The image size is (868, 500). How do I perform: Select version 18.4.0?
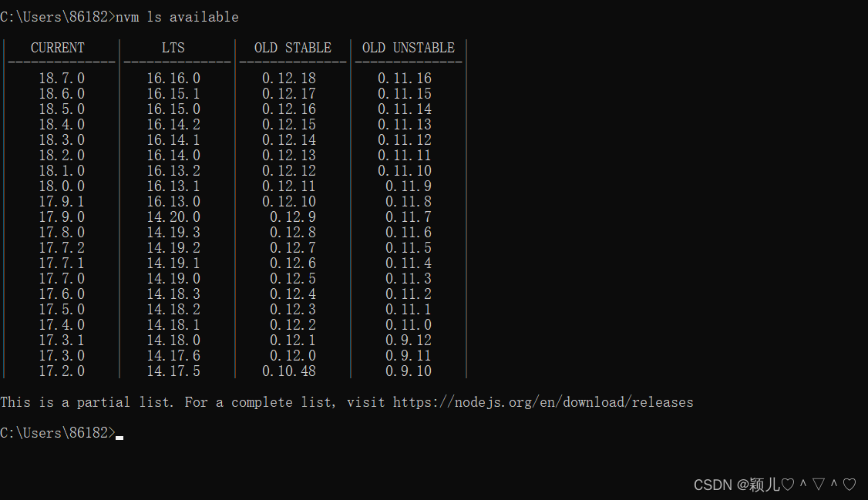tap(62, 125)
